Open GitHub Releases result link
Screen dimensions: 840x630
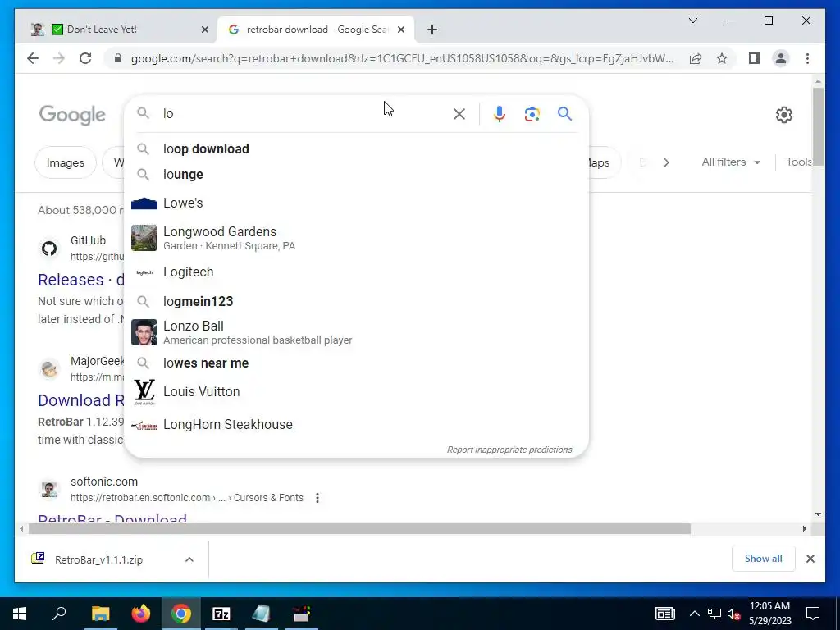coord(81,280)
